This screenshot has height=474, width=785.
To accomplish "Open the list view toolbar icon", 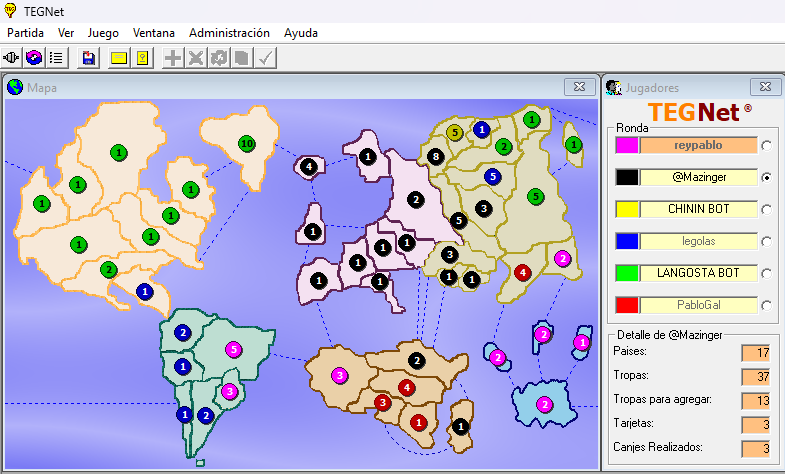I will click(57, 58).
